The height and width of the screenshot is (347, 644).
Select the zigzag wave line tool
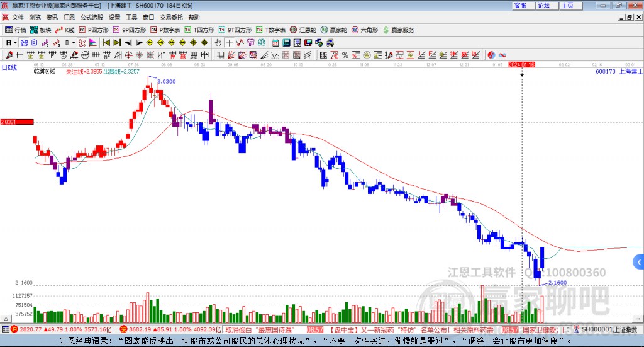click(x=274, y=55)
